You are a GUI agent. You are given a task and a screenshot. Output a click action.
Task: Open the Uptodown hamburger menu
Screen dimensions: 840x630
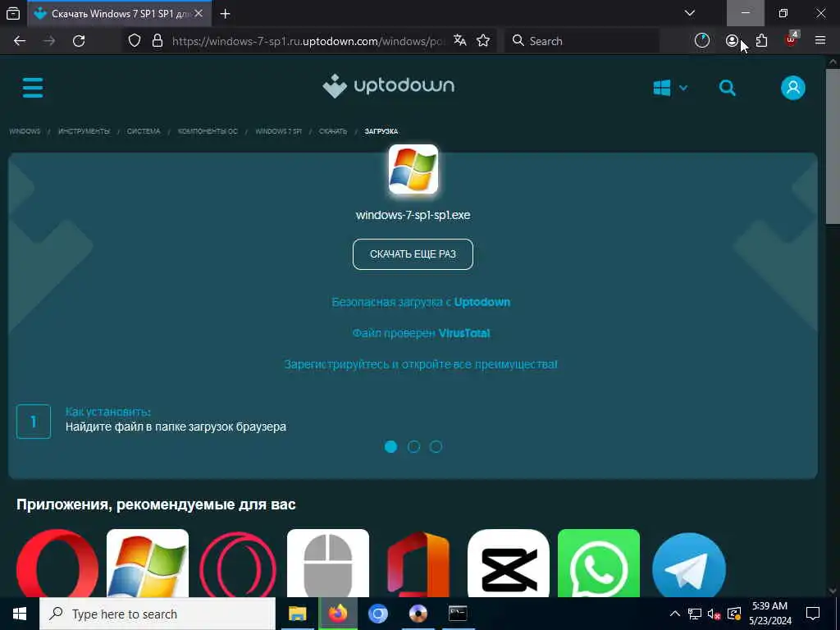tap(33, 87)
